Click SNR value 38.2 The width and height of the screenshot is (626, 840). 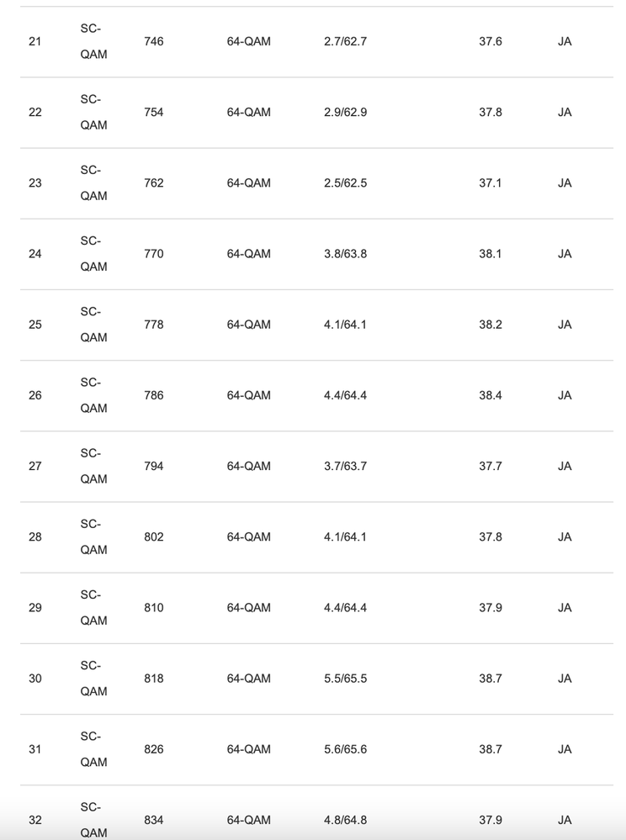491,324
